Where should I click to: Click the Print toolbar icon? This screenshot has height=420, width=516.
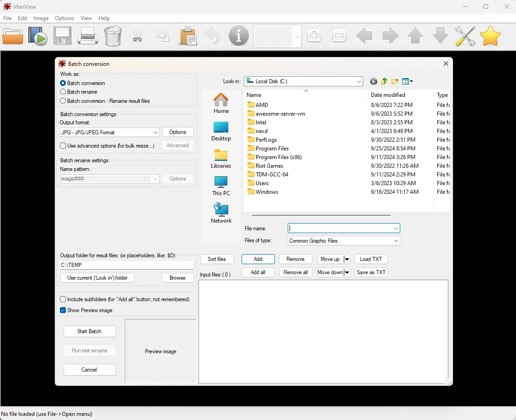[87, 36]
